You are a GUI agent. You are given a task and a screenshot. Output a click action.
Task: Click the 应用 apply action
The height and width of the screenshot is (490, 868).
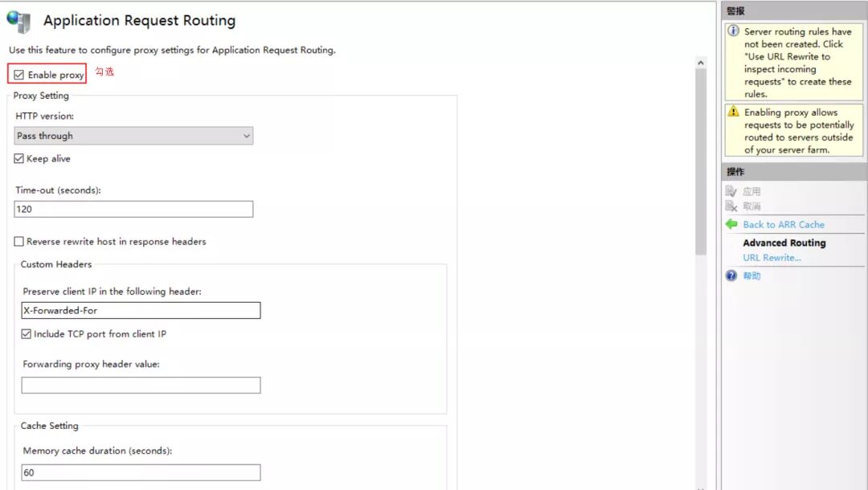point(751,191)
